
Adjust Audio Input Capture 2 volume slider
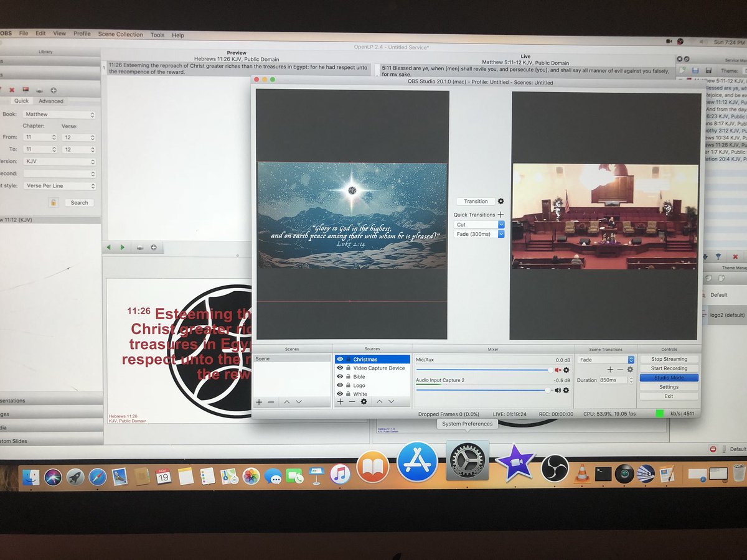pyautogui.click(x=484, y=390)
